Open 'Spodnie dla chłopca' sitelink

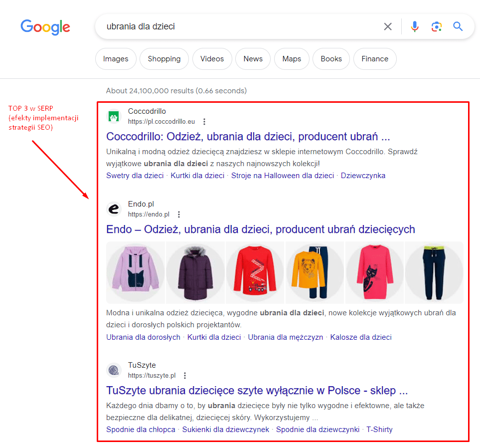click(x=141, y=430)
